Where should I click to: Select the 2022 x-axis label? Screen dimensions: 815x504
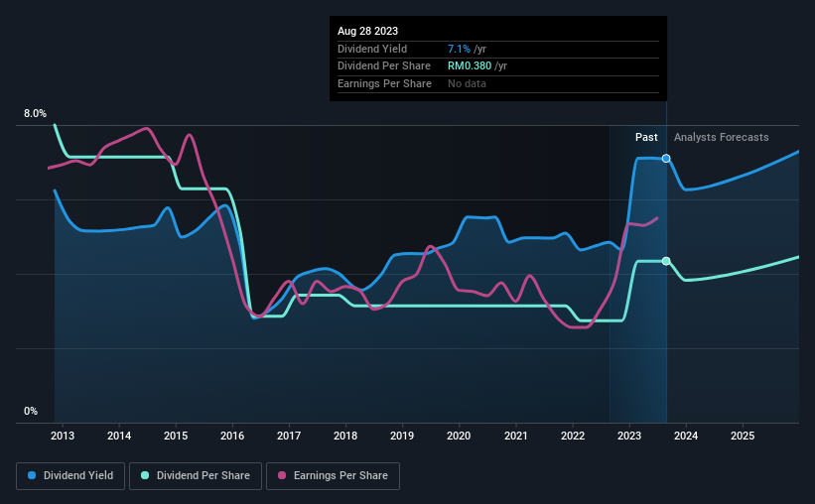[x=573, y=436]
